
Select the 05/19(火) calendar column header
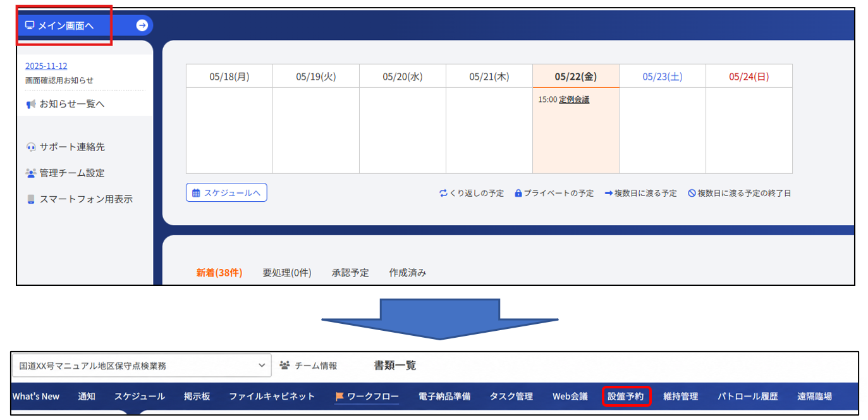pos(316,76)
